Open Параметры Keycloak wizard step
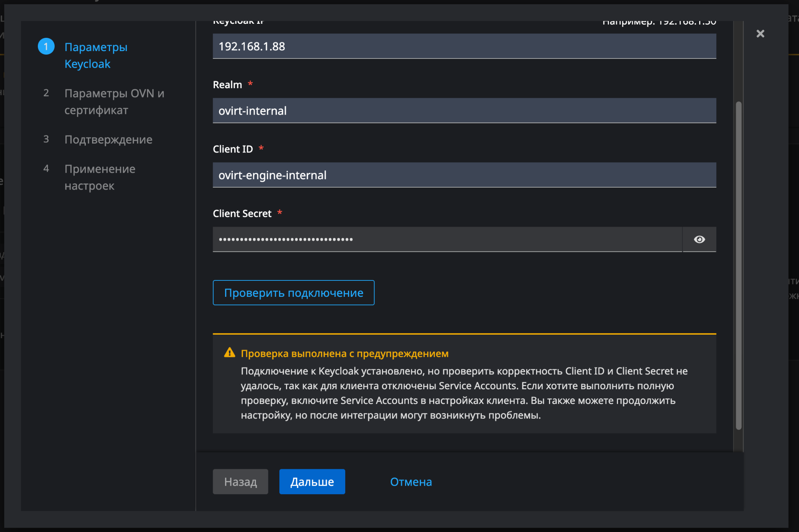The image size is (799, 532). pos(96,55)
